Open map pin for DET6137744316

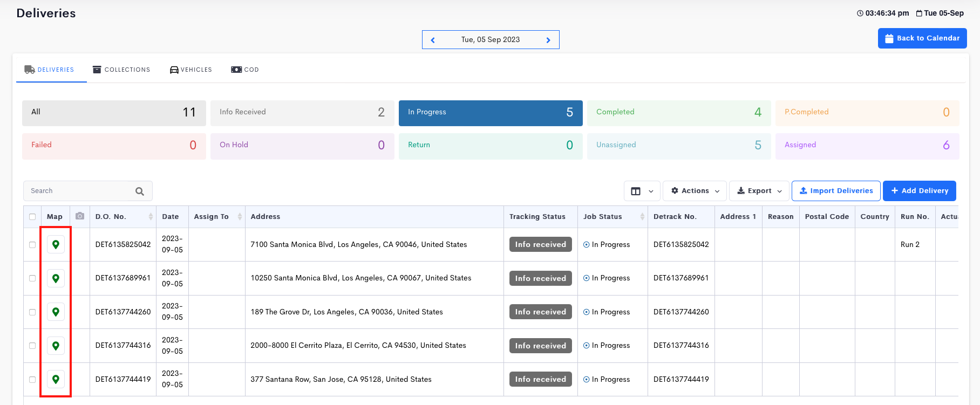point(56,346)
